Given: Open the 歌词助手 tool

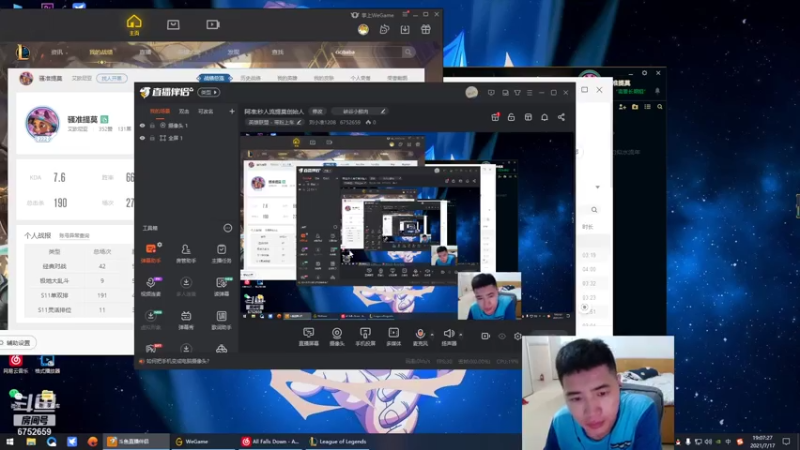Looking at the screenshot, I should pos(221,320).
